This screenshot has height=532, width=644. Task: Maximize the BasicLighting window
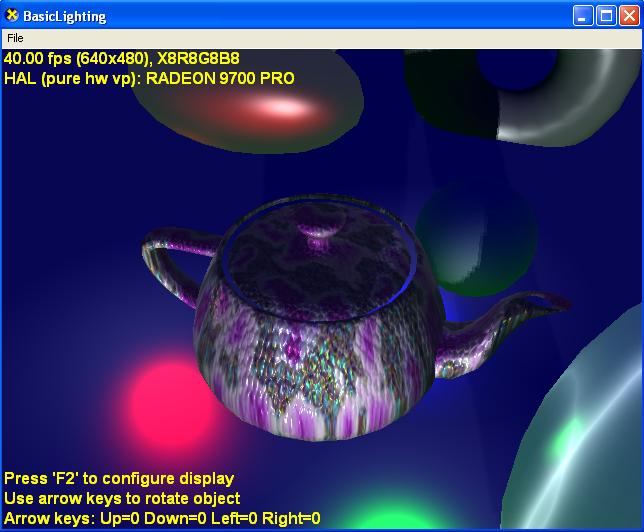(606, 16)
